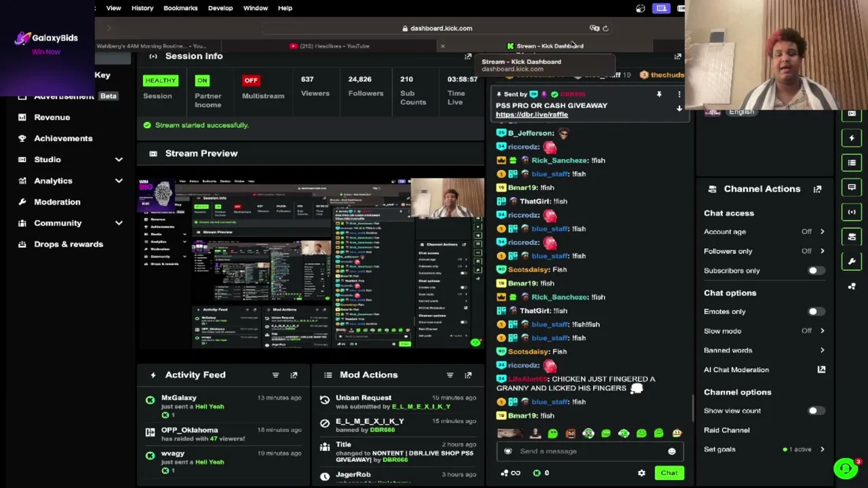
Task: Click the channel actions sidebar widget icon
Action: 852,237
